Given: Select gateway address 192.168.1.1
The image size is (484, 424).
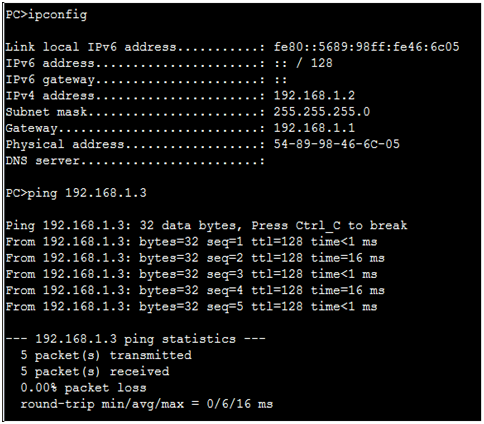Looking at the screenshot, I should click(x=314, y=128).
